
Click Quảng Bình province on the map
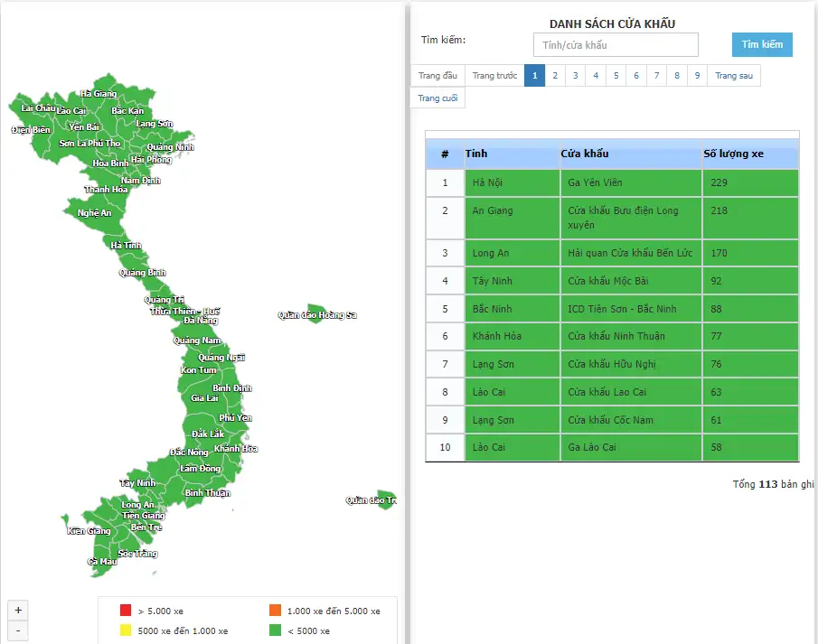point(143,272)
